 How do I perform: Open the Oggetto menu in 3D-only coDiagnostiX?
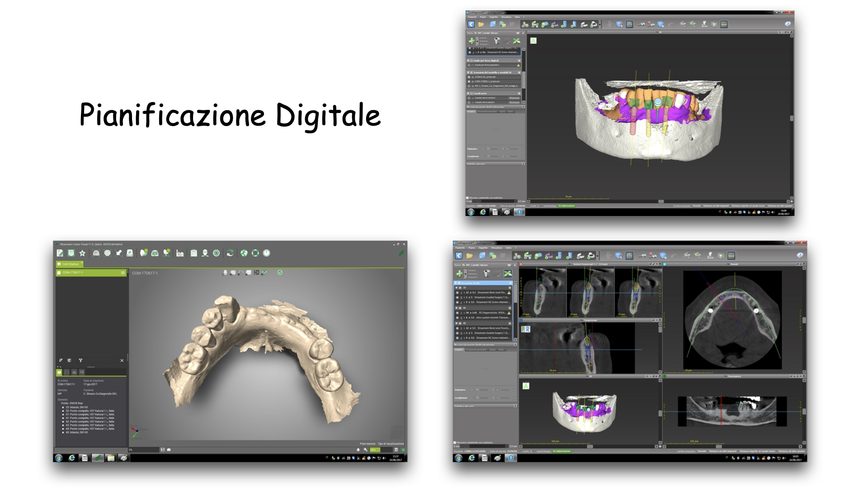pyautogui.click(x=494, y=17)
